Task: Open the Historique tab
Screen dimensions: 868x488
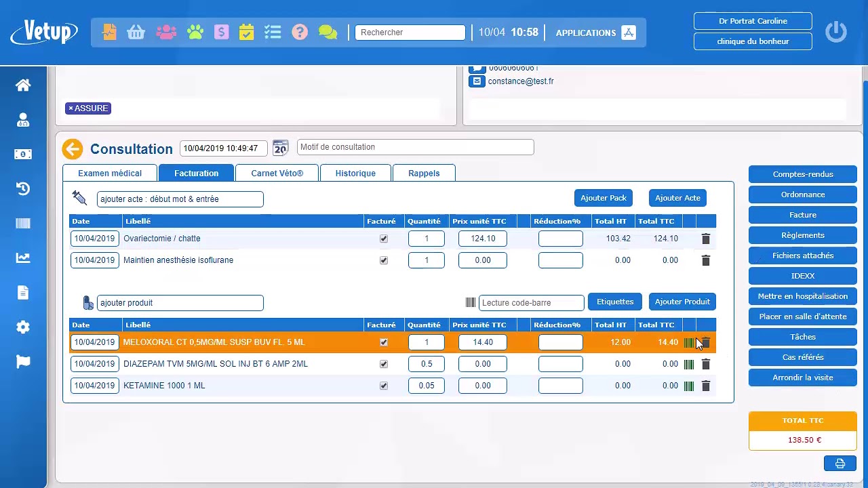Action: pos(355,174)
